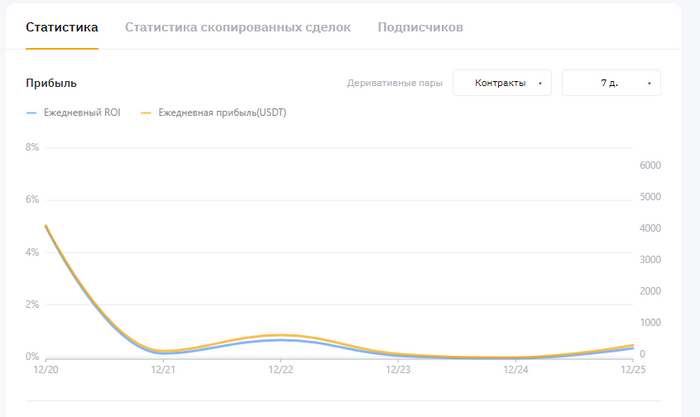Open the Статистика tab
Screen dimensions: 700x417
point(62,27)
